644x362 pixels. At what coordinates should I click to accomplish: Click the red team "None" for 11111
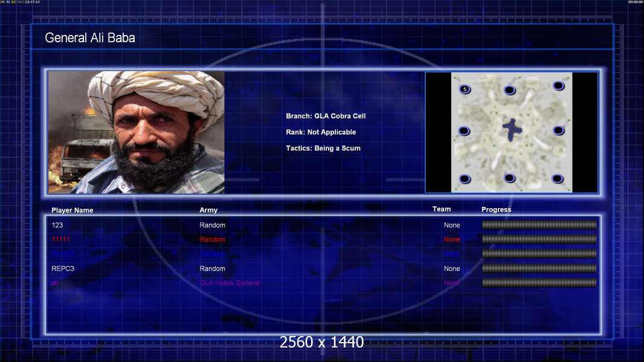click(x=452, y=240)
